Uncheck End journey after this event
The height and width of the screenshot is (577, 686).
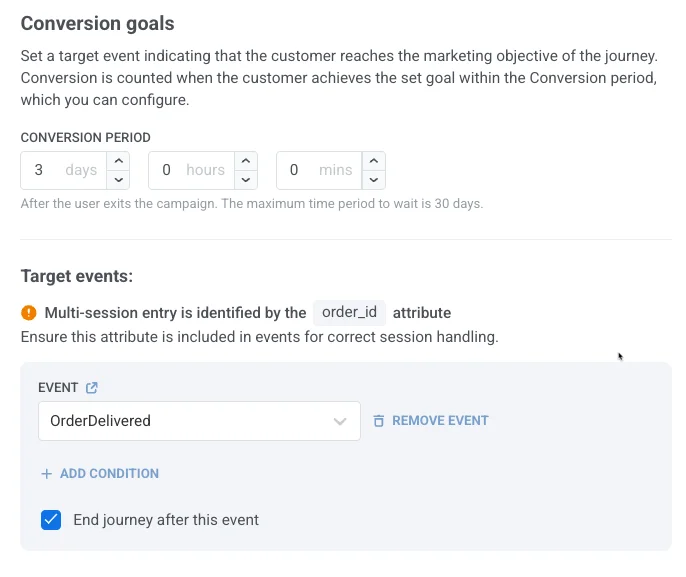[x=51, y=520]
